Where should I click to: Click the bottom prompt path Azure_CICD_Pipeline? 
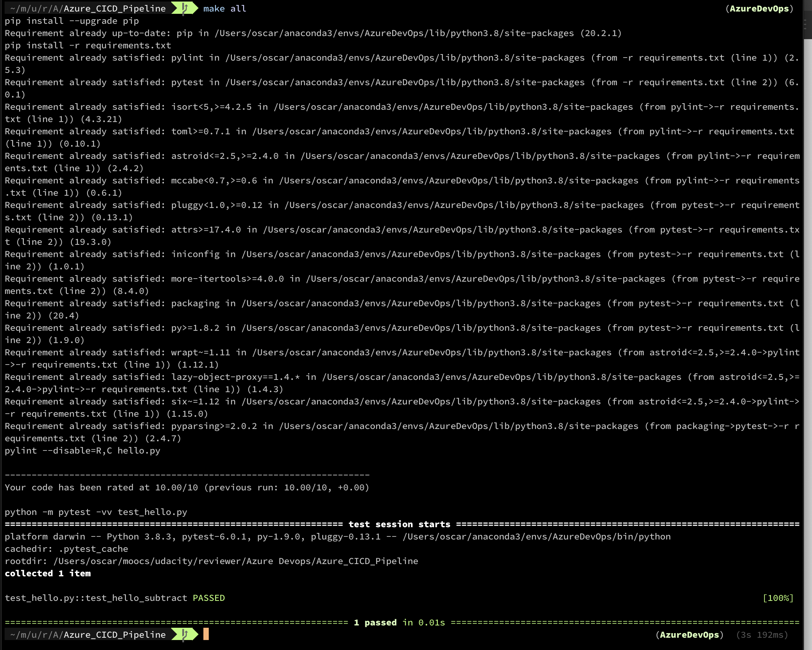[114, 635]
